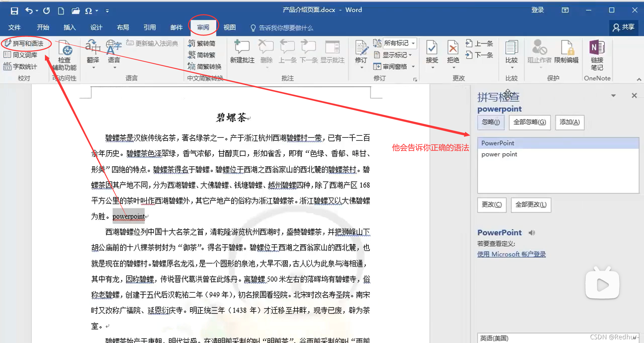Play PowerPoint pronunciation with speaker icon
The image size is (644, 343).
(531, 232)
